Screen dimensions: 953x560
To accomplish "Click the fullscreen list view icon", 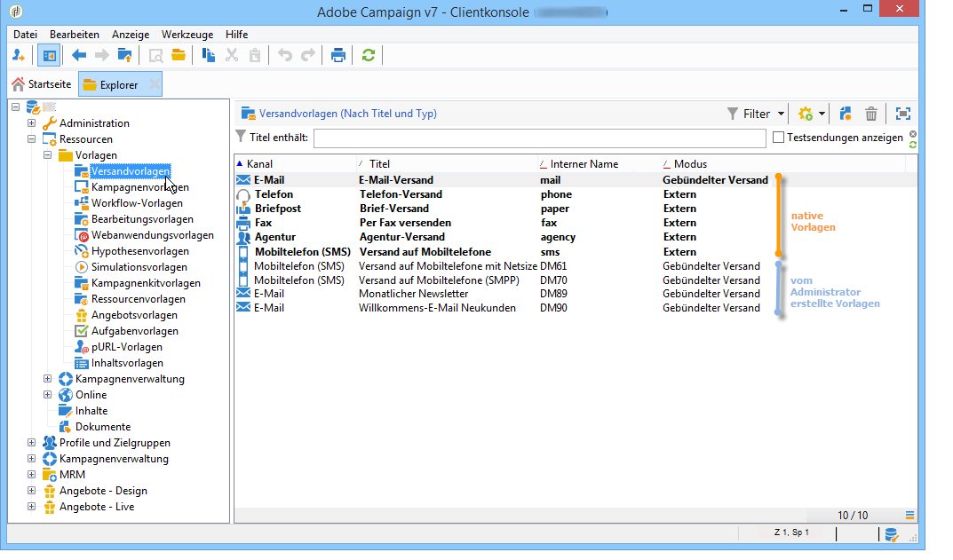I will point(902,114).
